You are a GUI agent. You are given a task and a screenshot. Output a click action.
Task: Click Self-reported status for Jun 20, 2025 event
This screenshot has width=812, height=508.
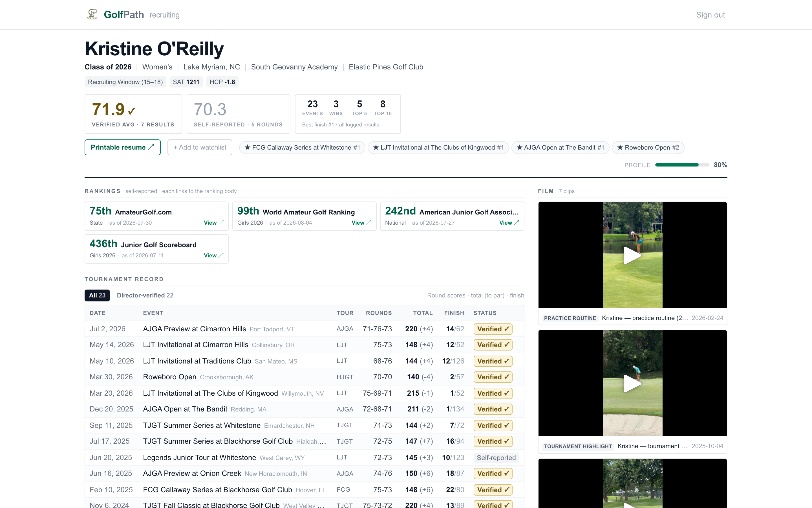[496, 457]
